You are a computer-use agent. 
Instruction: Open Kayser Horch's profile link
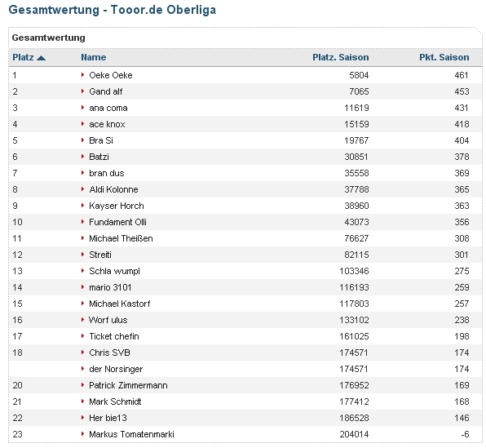click(117, 206)
